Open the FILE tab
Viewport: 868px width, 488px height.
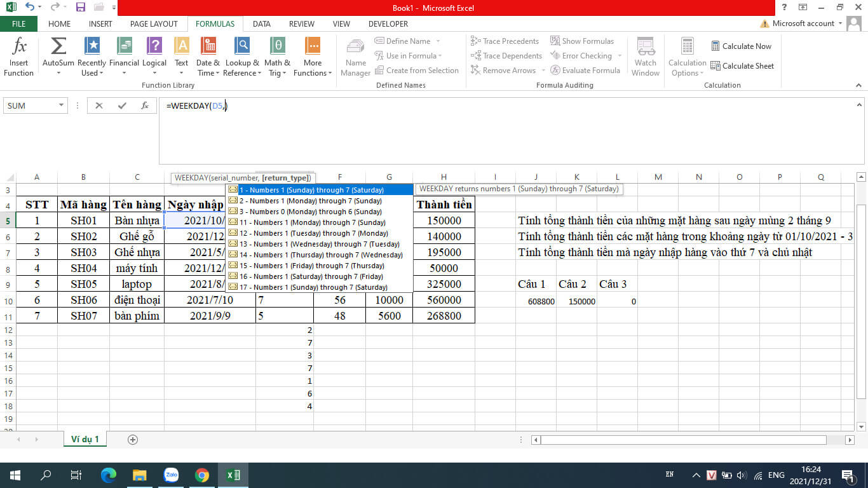(x=18, y=24)
